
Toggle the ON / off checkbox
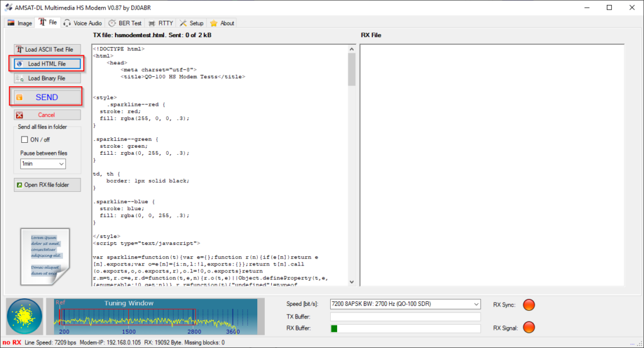tap(25, 140)
